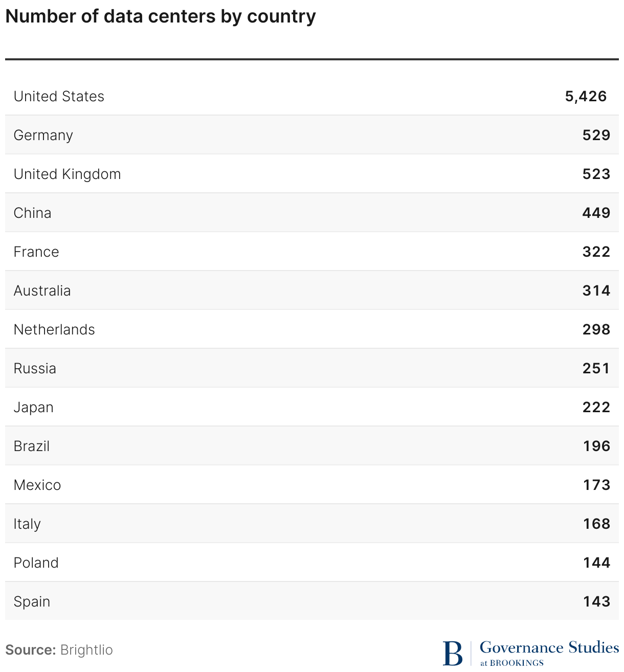Select the Russia row label
This screenshot has height=672, width=624.
tap(35, 368)
